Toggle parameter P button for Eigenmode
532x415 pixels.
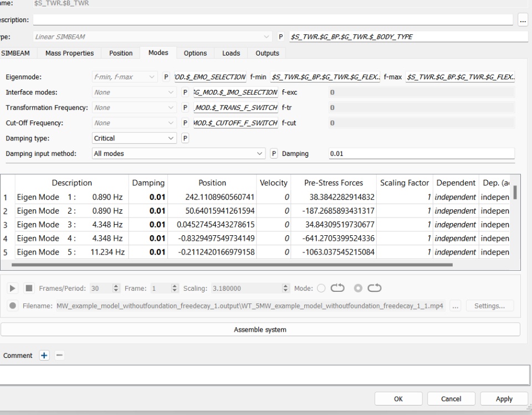[x=166, y=77]
